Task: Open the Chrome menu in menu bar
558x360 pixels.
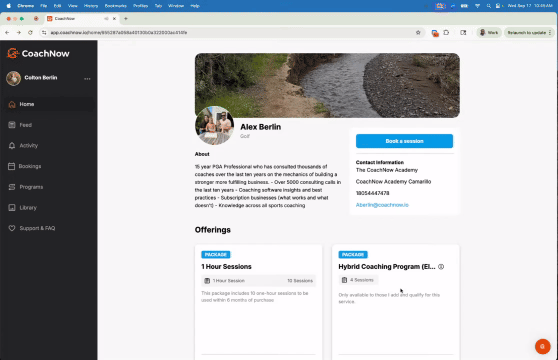Action: coord(26,6)
